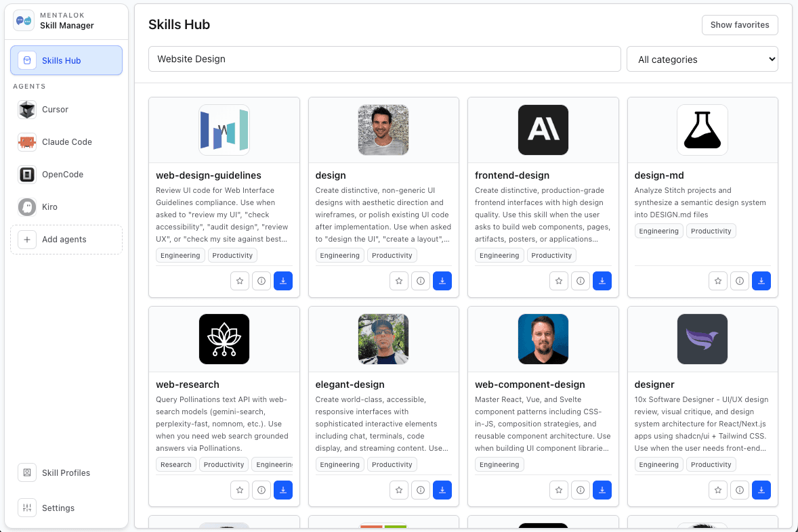Star the design skill card
This screenshot has width=798, height=532.
point(399,281)
